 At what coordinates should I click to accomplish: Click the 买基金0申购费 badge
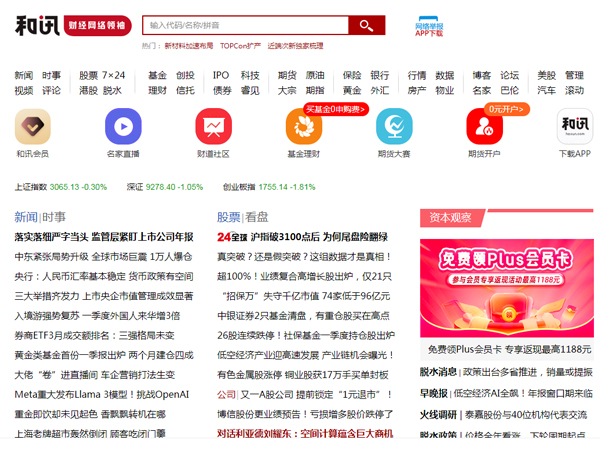[336, 109]
